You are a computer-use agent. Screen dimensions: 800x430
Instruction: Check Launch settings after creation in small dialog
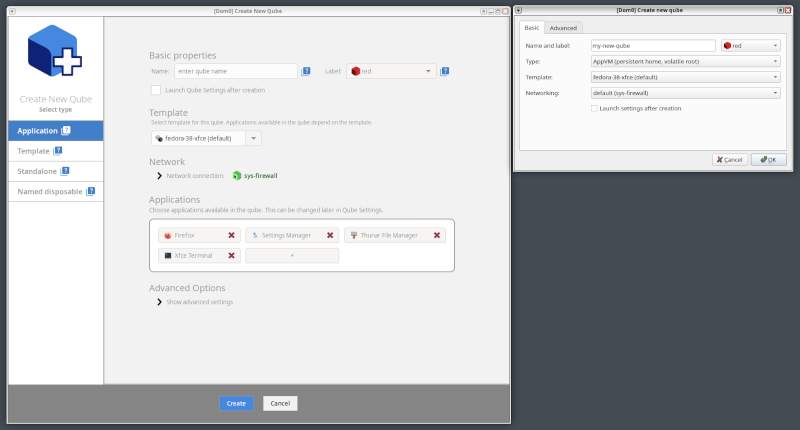[x=594, y=108]
